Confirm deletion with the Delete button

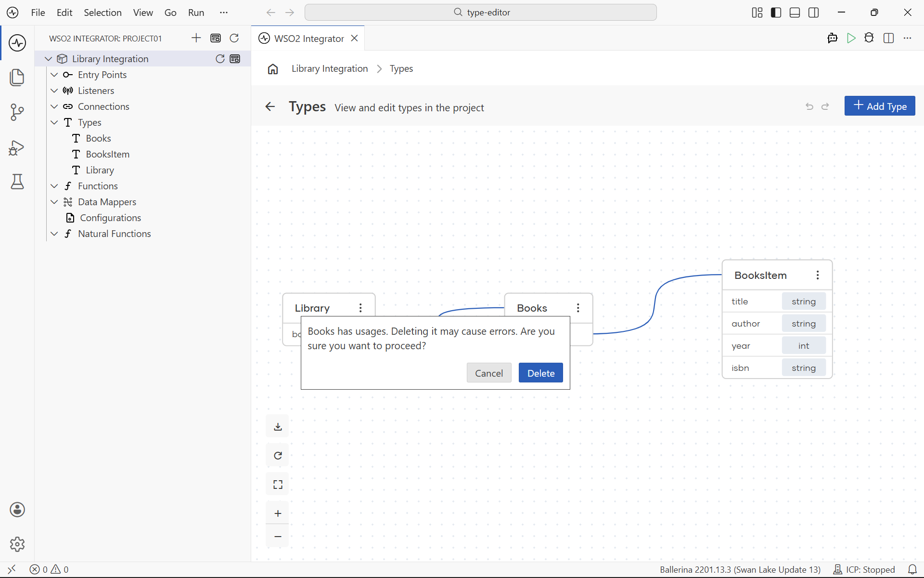pyautogui.click(x=541, y=373)
